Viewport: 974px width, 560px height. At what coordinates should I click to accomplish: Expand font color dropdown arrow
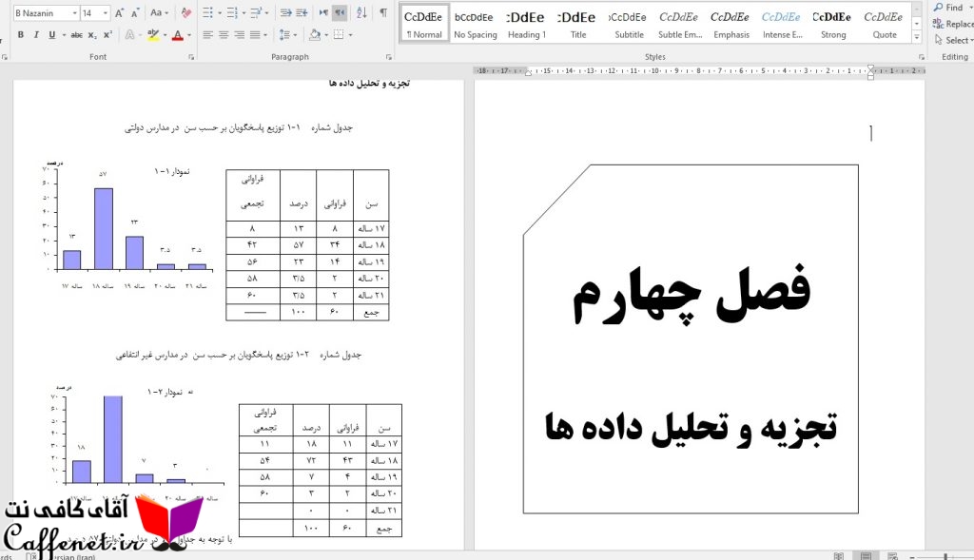[189, 35]
